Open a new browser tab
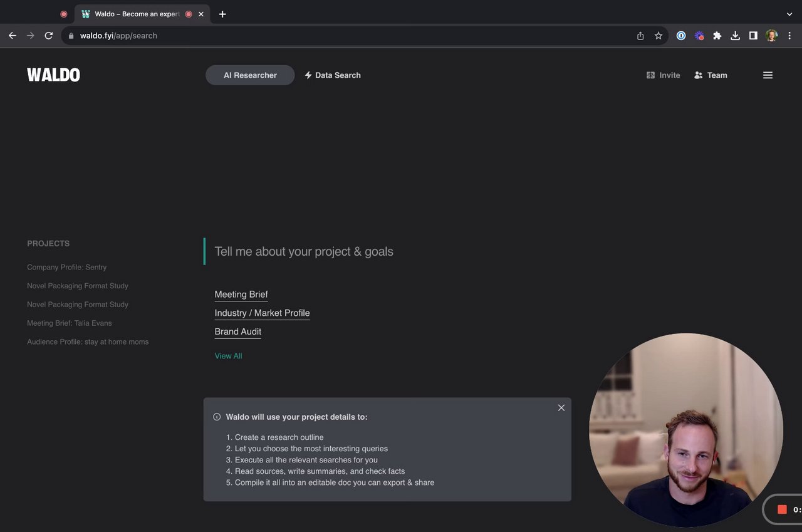 pos(222,14)
